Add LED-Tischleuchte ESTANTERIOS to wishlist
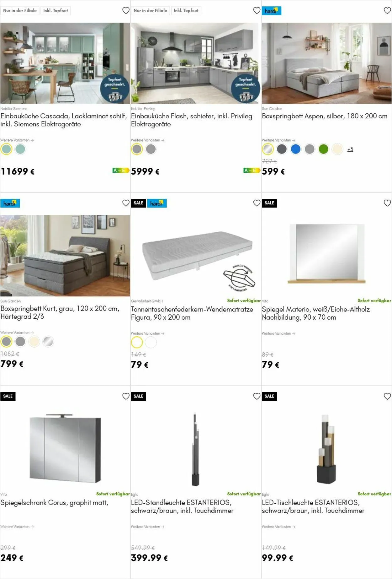The width and height of the screenshot is (392, 579). coord(387,396)
